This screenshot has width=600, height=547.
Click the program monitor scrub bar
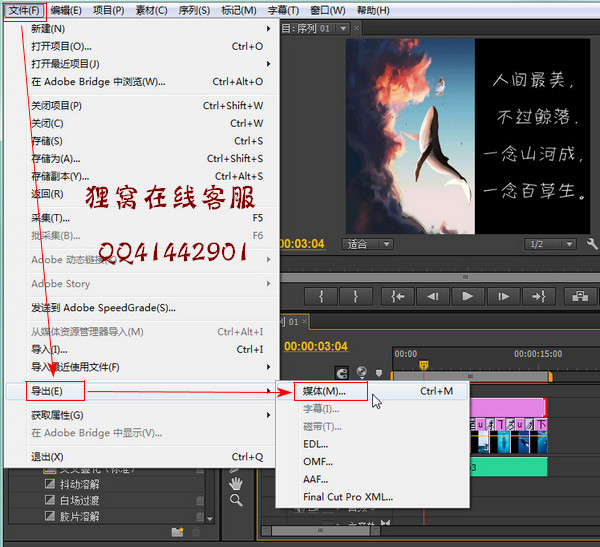click(x=440, y=277)
